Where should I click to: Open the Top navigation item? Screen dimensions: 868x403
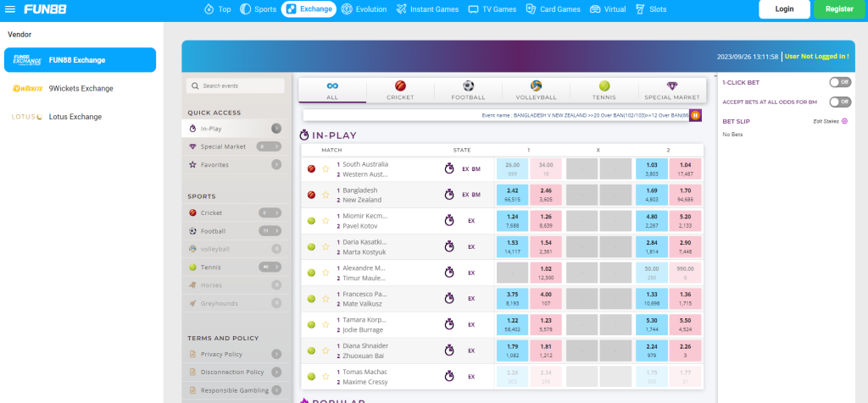coord(218,9)
